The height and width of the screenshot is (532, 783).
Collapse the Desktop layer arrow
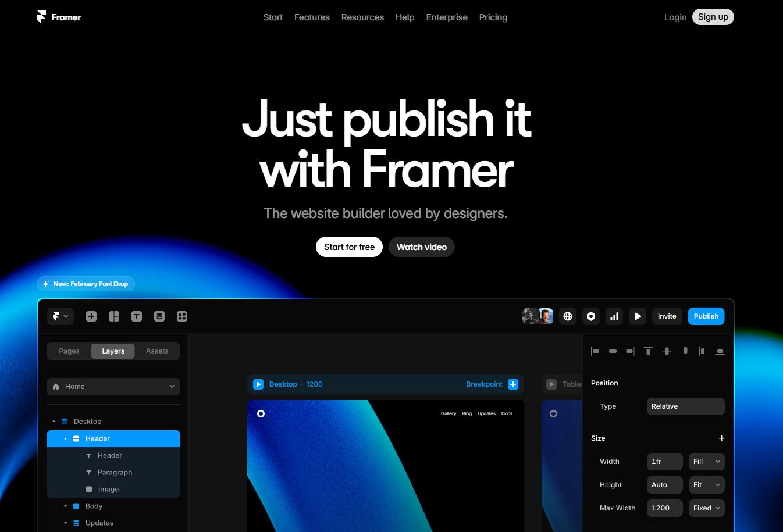coord(54,422)
